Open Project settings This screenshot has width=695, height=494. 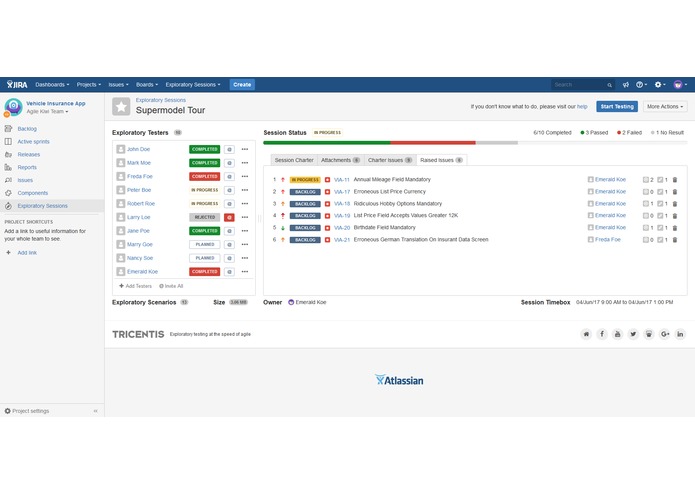27,411
